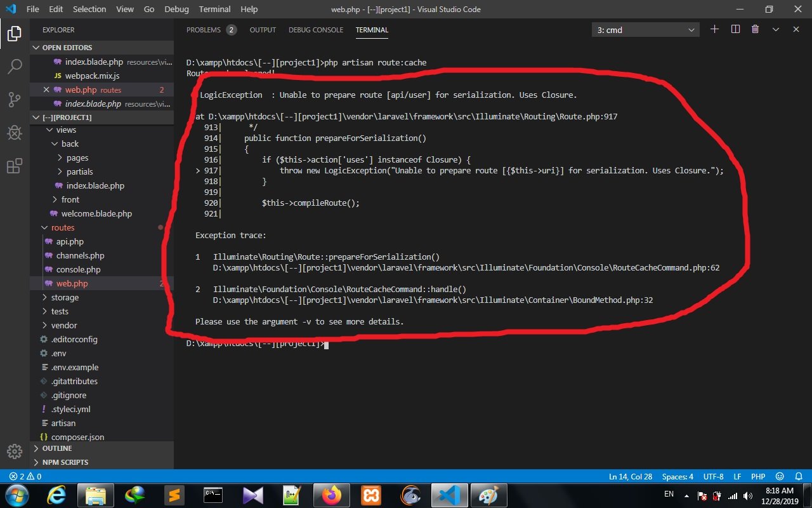This screenshot has width=812, height=508.
Task: Change end of line sequence 'LF'
Action: pyautogui.click(x=738, y=476)
